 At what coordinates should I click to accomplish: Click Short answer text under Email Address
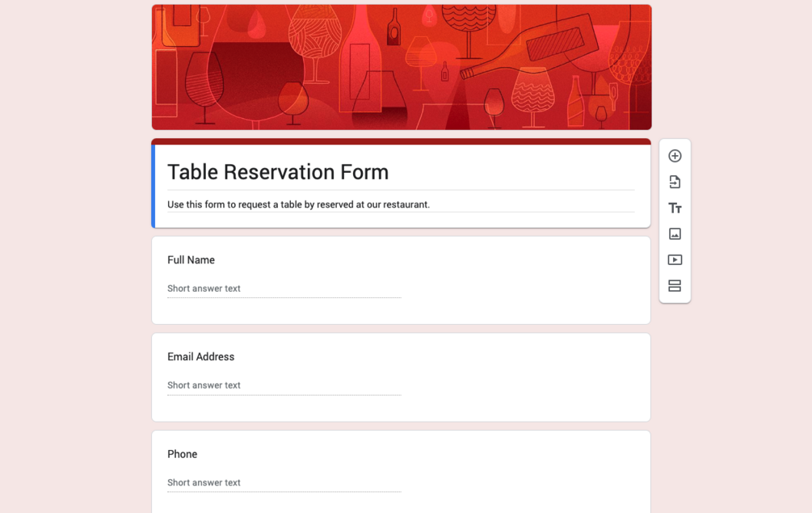(x=204, y=385)
